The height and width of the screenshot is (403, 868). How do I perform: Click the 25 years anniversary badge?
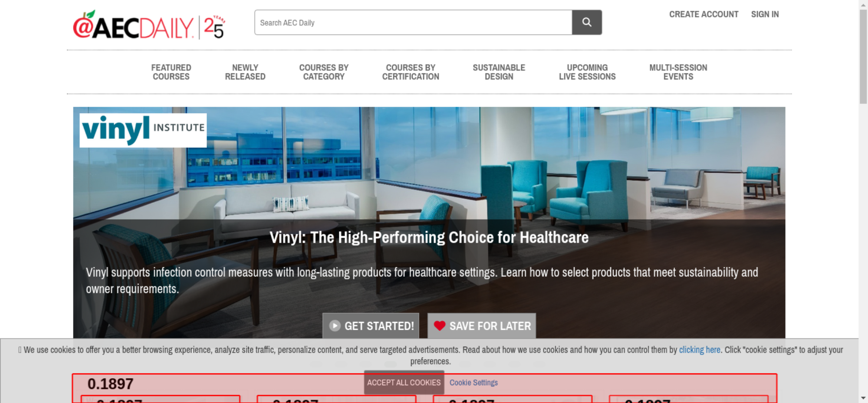pos(214,27)
